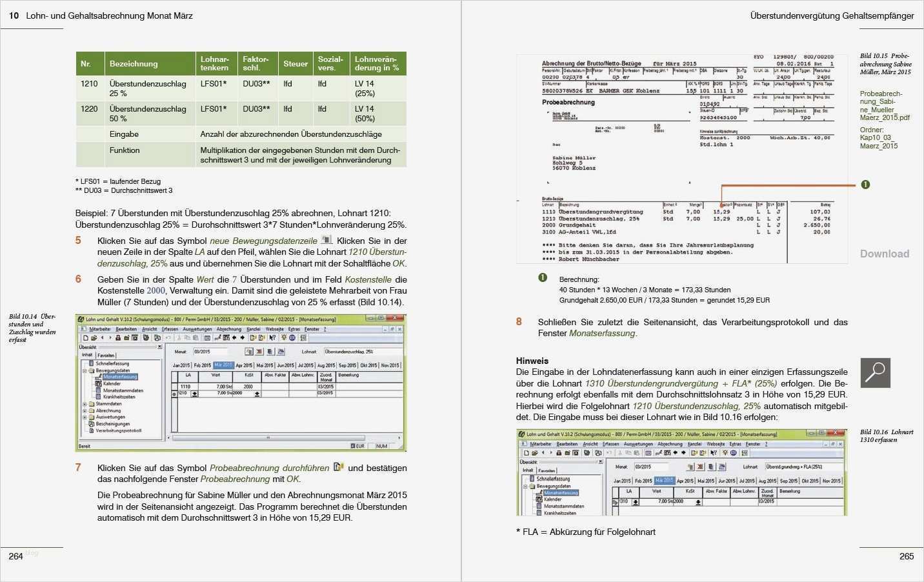Click the magnifier icon beside the Hinweis text
924x582 pixels.
[x=875, y=372]
